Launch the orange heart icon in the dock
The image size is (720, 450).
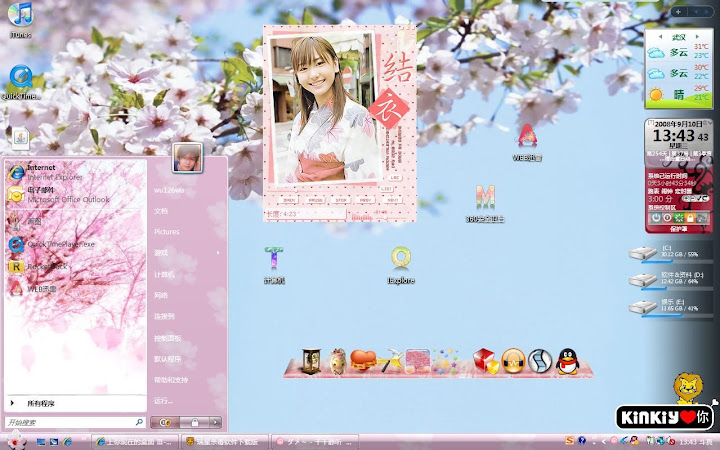click(363, 360)
